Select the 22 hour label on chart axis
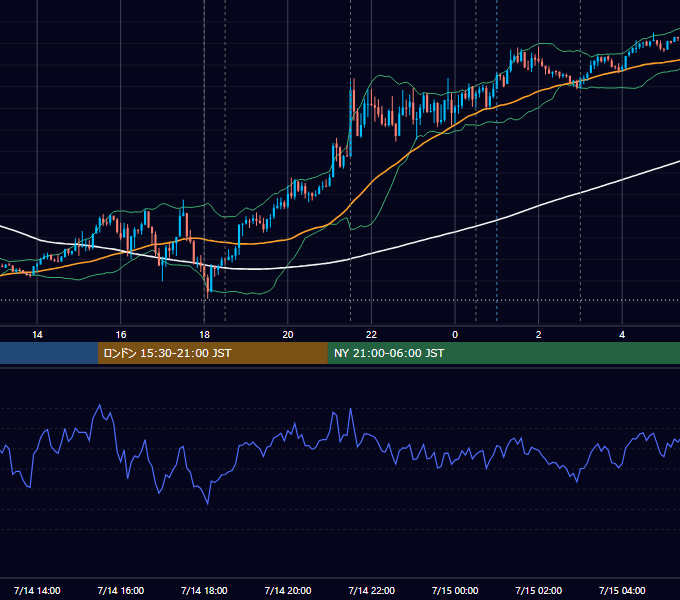Screen dimensions: 680x600 click(371, 335)
